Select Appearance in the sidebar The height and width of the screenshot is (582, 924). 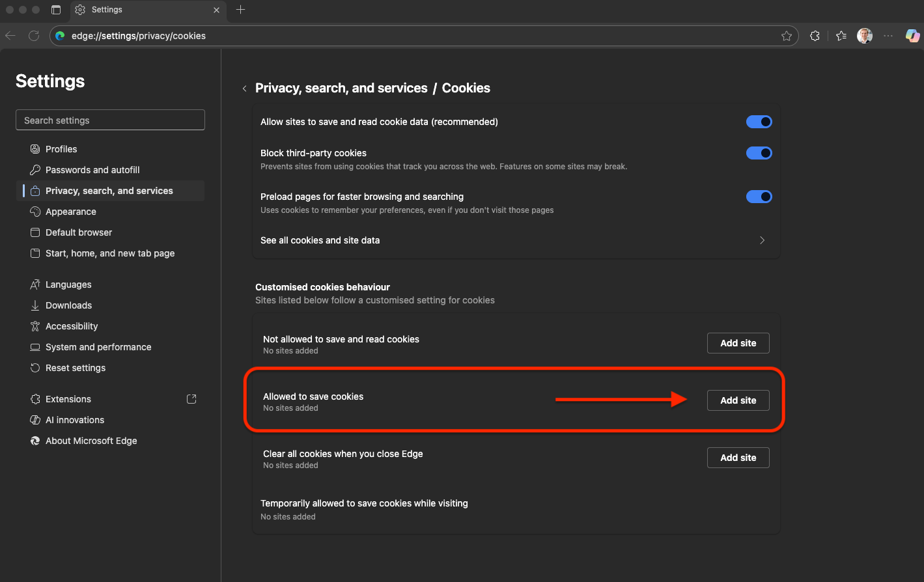tap(70, 212)
